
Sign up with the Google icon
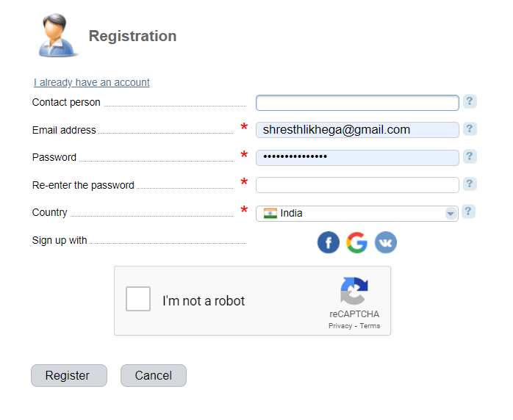click(357, 242)
